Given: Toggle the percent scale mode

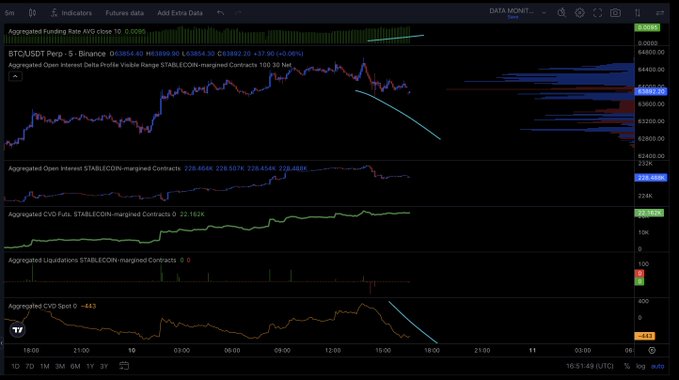Looking at the screenshot, I should tap(627, 366).
